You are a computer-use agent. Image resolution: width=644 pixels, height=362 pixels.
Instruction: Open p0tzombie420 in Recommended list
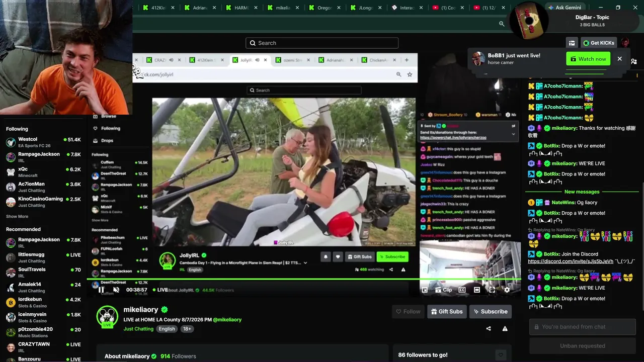43,332
